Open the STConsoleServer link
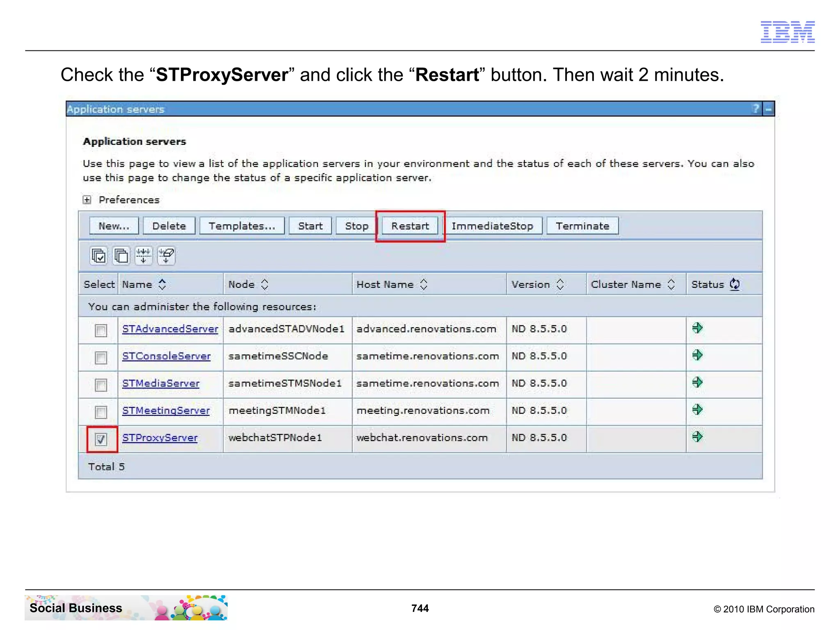840x630 pixels. point(167,356)
